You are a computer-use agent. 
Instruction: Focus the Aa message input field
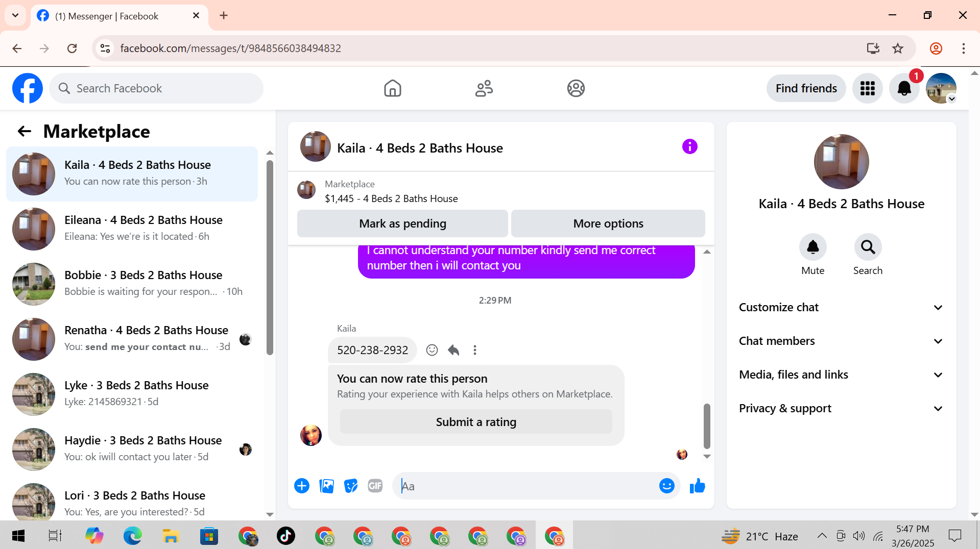pyautogui.click(x=526, y=486)
